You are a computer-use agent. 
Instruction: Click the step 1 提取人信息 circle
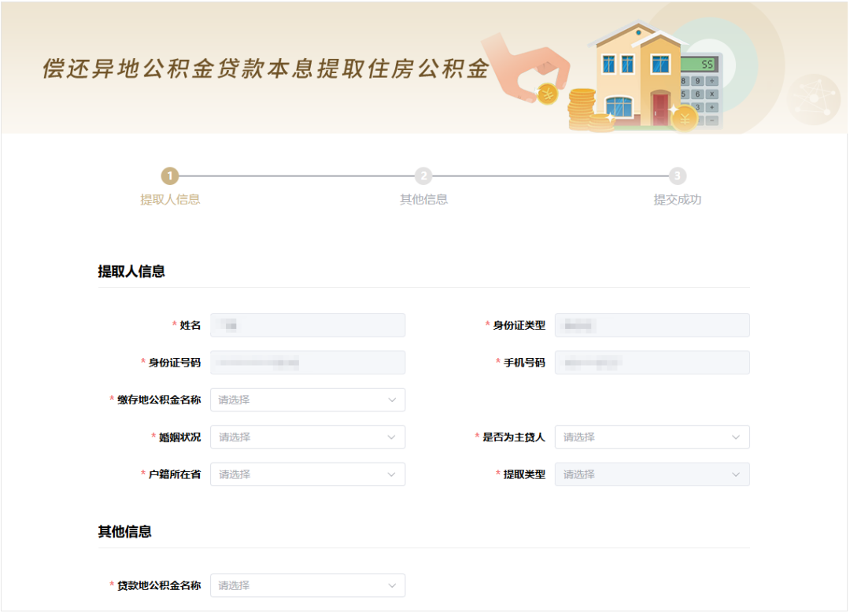[168, 177]
